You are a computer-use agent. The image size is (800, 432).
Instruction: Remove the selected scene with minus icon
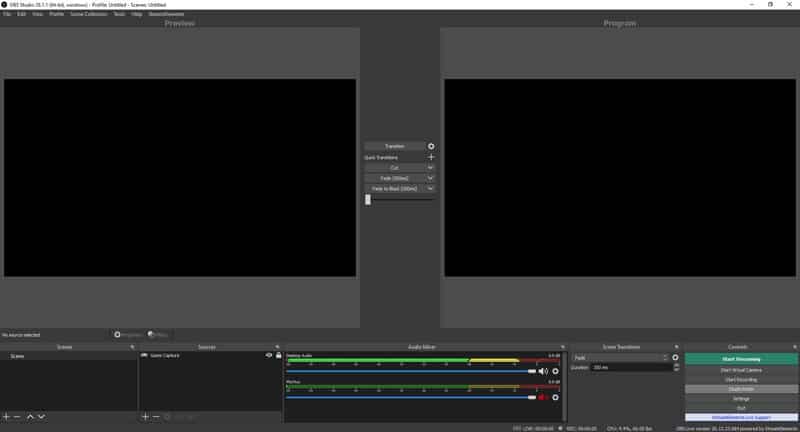pos(17,417)
